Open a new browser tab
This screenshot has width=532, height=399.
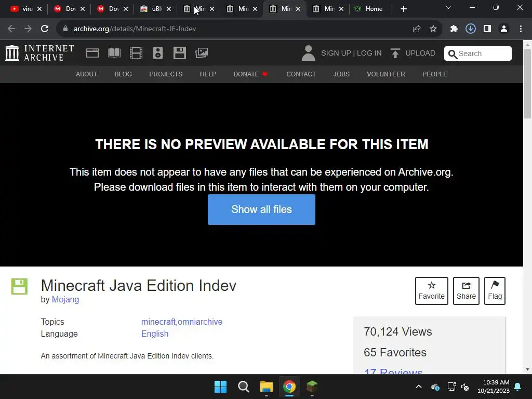[x=403, y=9]
